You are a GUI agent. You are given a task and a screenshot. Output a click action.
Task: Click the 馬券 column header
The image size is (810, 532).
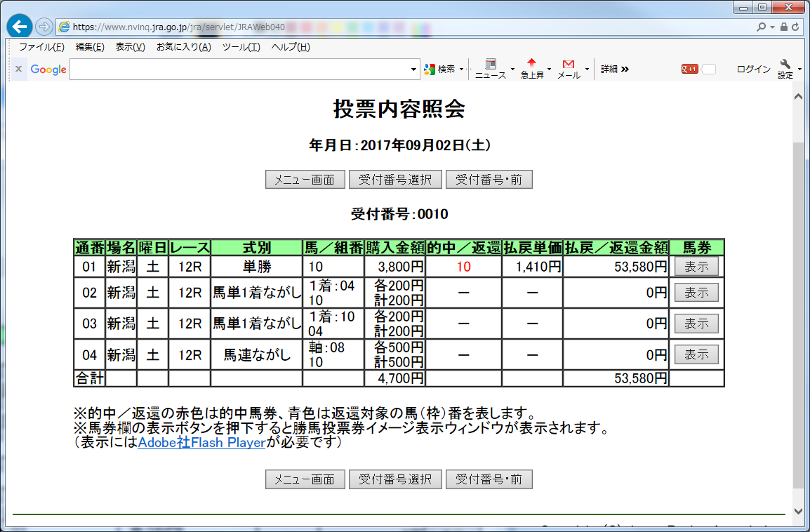(696, 248)
